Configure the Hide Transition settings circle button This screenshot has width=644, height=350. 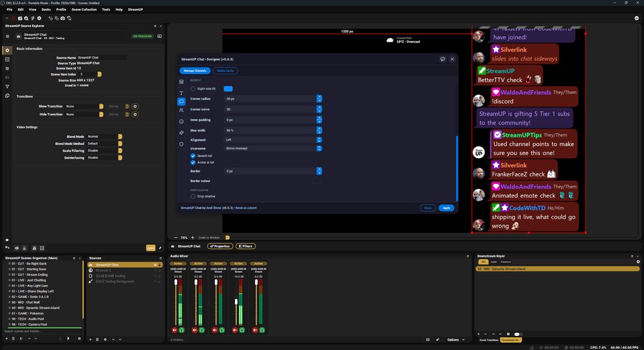[135, 115]
